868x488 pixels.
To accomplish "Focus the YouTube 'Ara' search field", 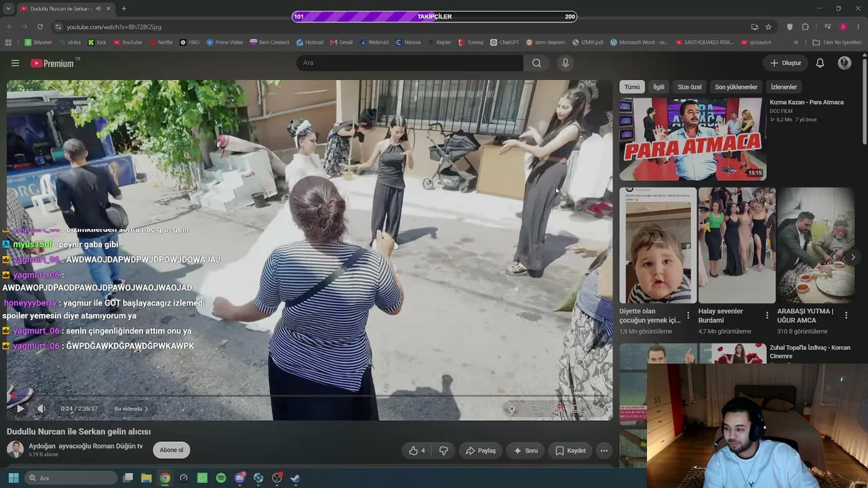I will point(410,63).
